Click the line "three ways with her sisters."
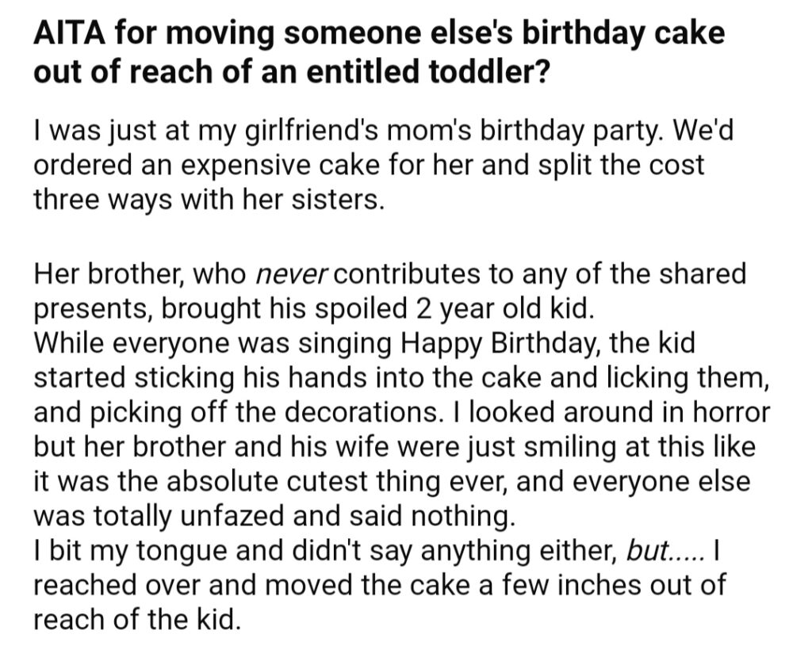This screenshot has height=657, width=812. (209, 200)
